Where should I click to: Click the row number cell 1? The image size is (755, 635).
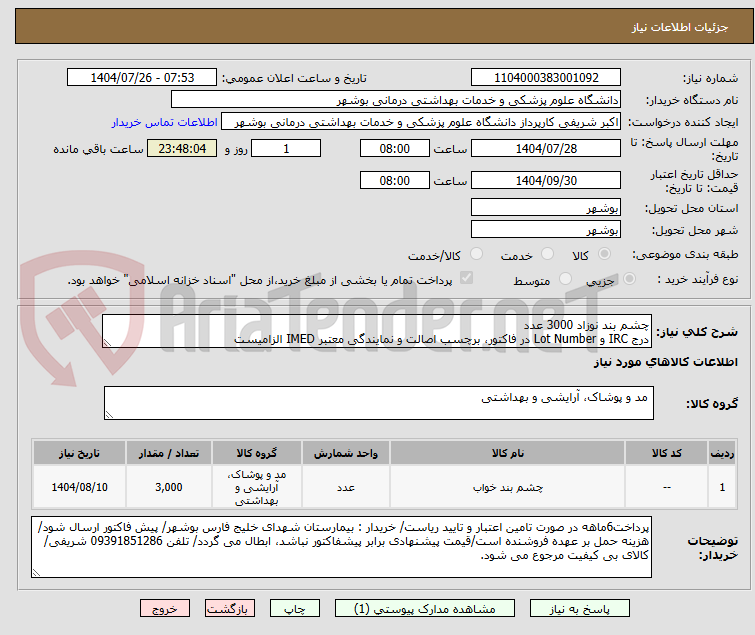coord(722,487)
